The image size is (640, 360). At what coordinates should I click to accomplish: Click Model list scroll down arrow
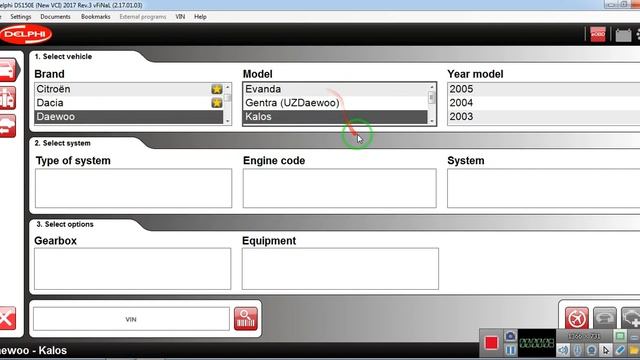431,121
